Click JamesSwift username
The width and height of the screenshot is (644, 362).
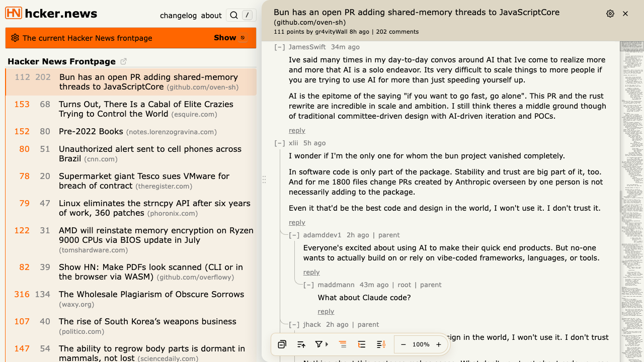[x=307, y=47]
